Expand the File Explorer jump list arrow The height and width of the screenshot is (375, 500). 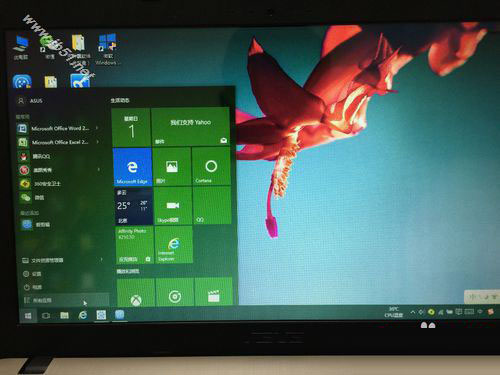[101, 259]
